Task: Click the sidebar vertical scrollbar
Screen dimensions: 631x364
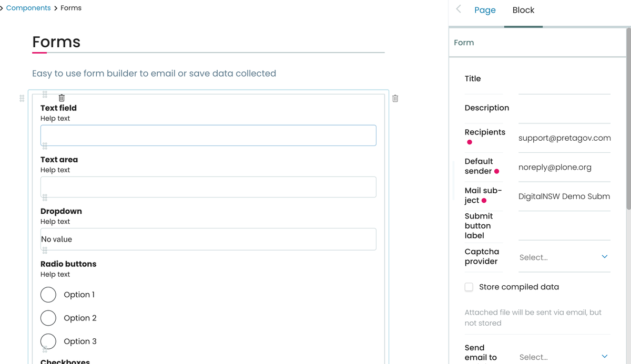Action: [x=628, y=118]
